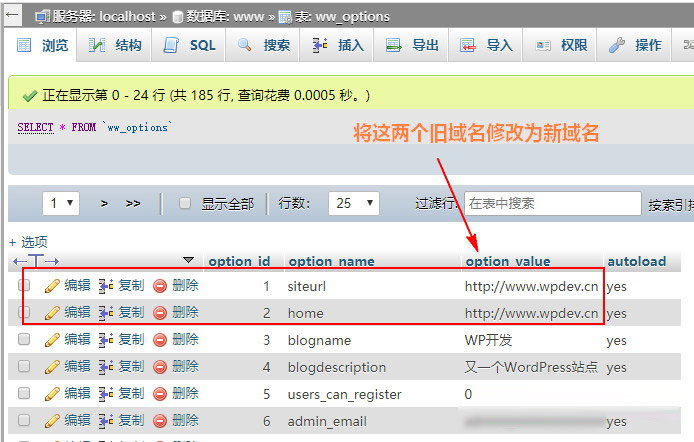
Task: Click the edit pencil icon for siteurl row
Action: coord(52,286)
